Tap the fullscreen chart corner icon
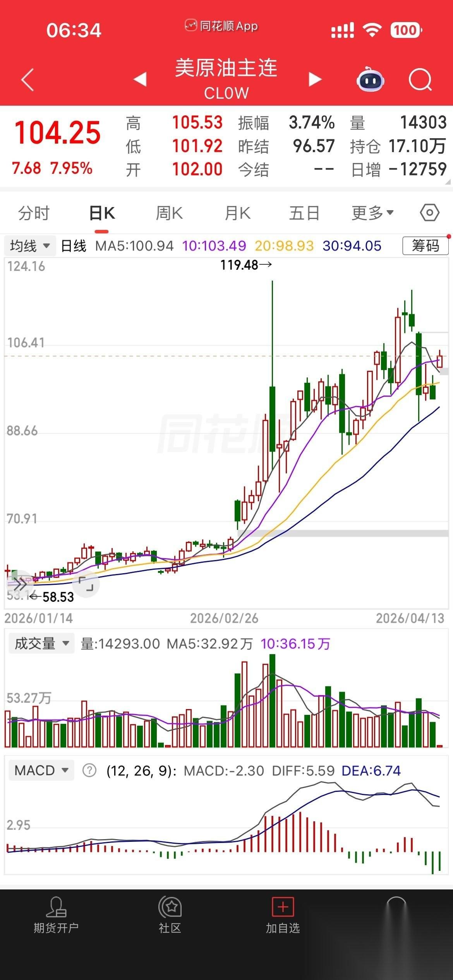 point(86,584)
